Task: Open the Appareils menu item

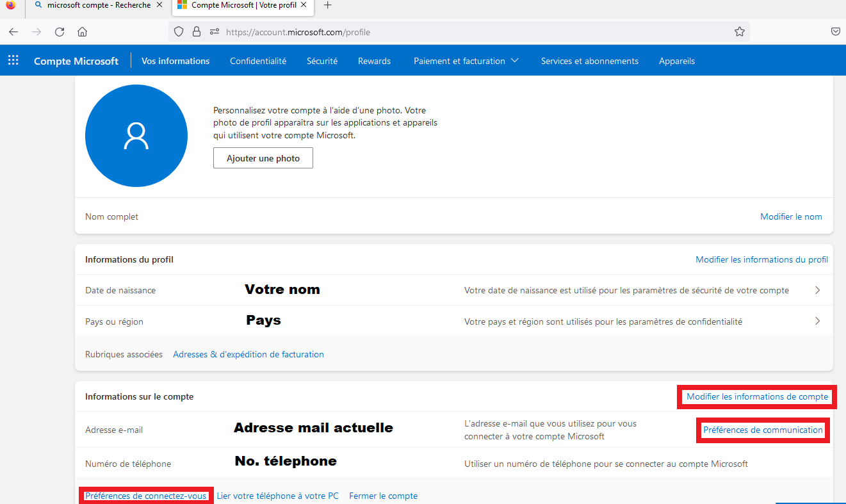Action: pyautogui.click(x=677, y=61)
